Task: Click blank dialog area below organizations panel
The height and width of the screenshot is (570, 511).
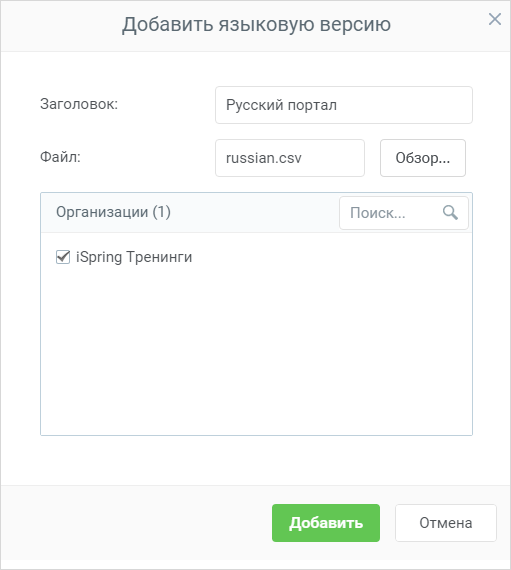Action: pos(256,460)
